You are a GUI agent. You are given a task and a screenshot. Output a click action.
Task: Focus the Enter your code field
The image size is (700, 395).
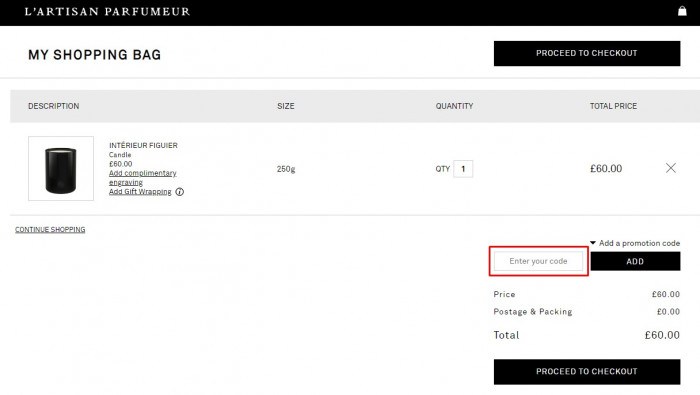(x=538, y=261)
